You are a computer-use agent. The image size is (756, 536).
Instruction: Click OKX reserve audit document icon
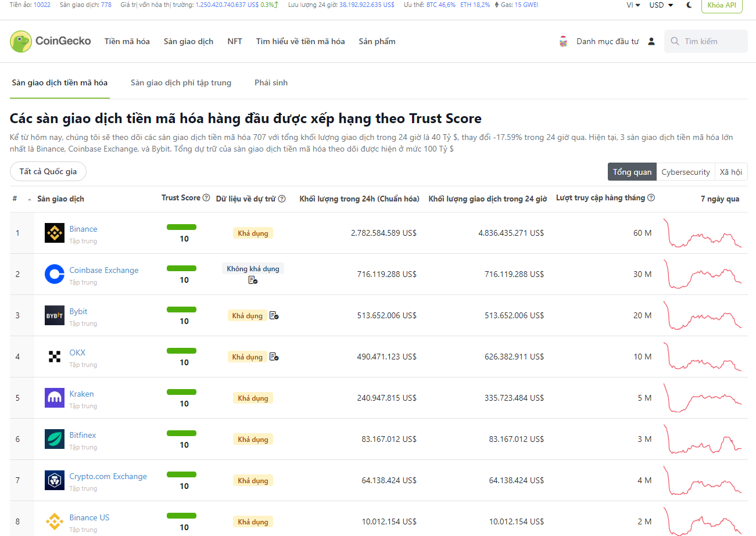(274, 357)
